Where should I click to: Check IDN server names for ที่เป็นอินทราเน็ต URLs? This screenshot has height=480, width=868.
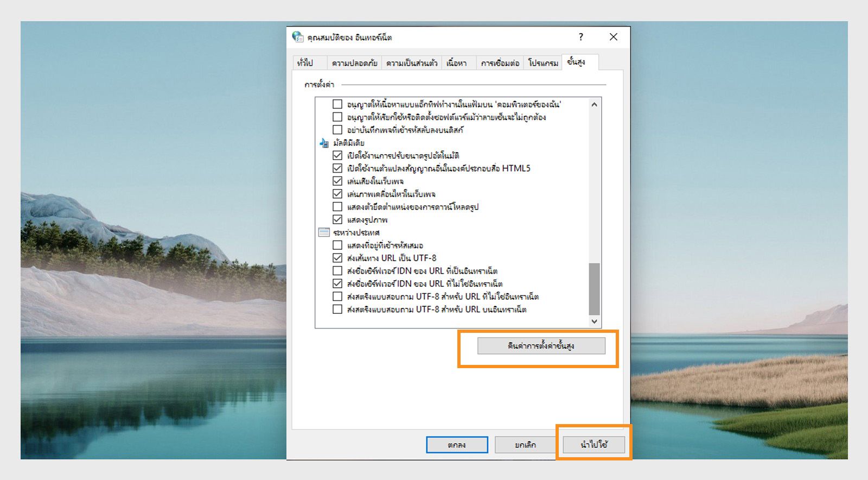tap(337, 271)
